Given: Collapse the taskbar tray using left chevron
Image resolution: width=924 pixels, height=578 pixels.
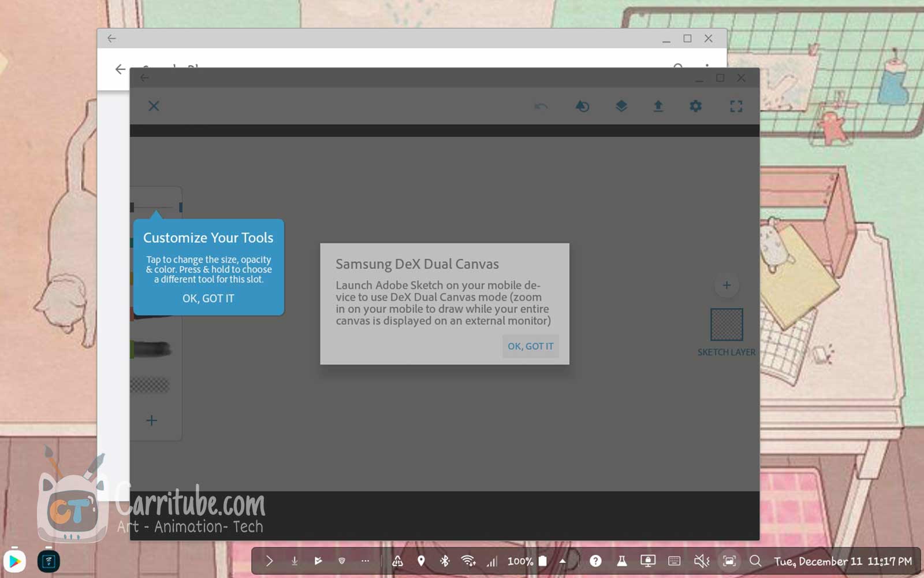Looking at the screenshot, I should (269, 561).
